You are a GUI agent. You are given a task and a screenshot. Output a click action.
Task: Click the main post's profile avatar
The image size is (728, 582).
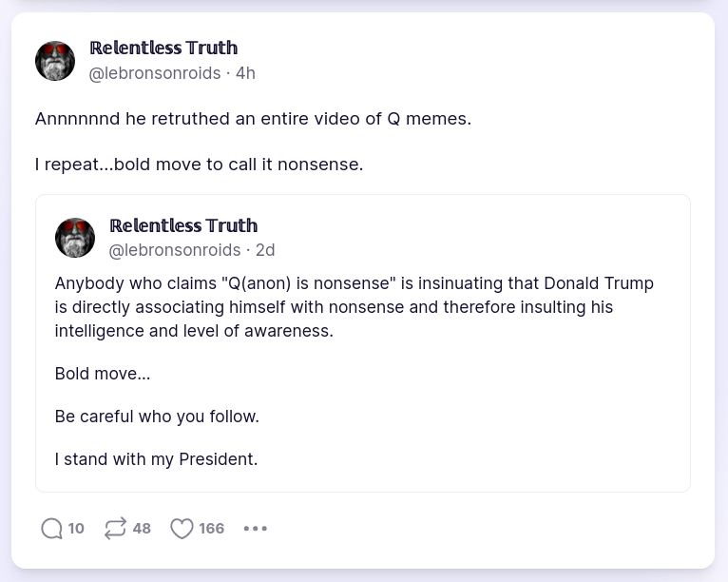click(x=55, y=61)
